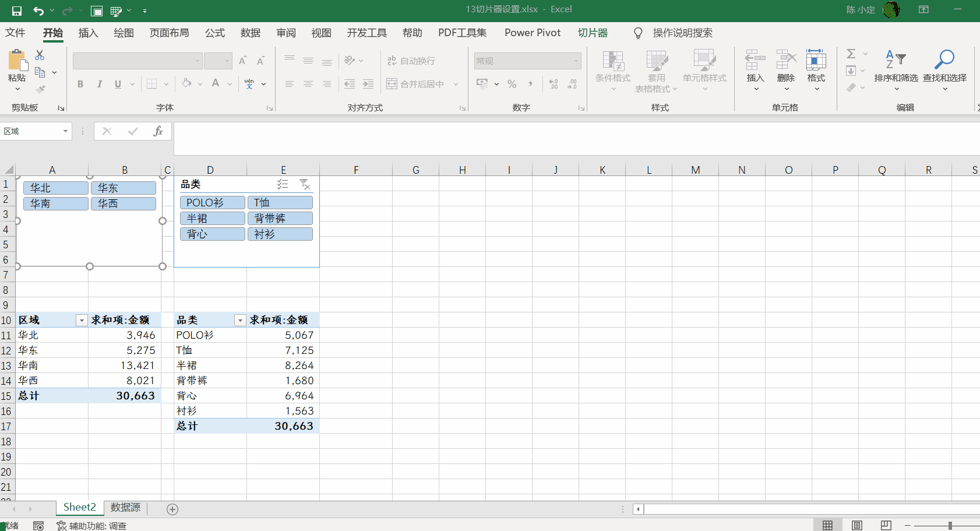The image size is (980, 531).
Task: Click the font color A button
Action: point(216,83)
